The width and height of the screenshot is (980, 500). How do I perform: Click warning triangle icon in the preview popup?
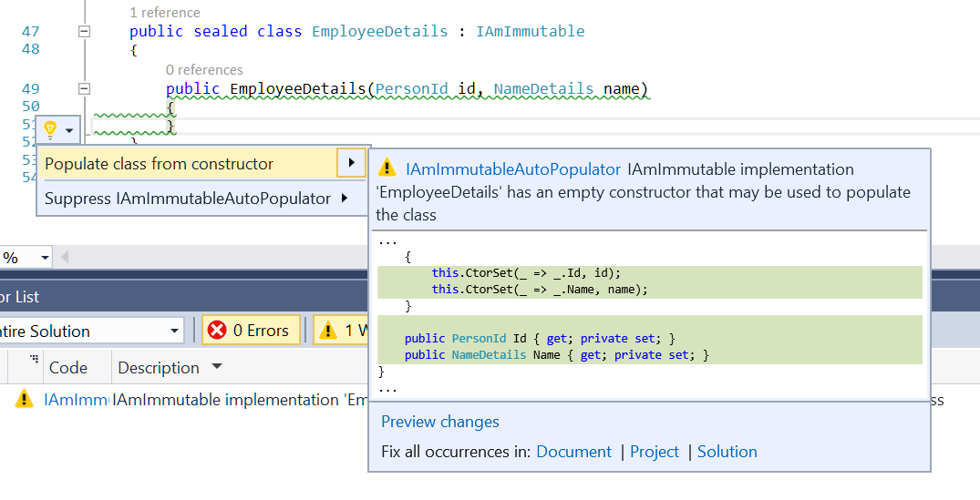[387, 168]
